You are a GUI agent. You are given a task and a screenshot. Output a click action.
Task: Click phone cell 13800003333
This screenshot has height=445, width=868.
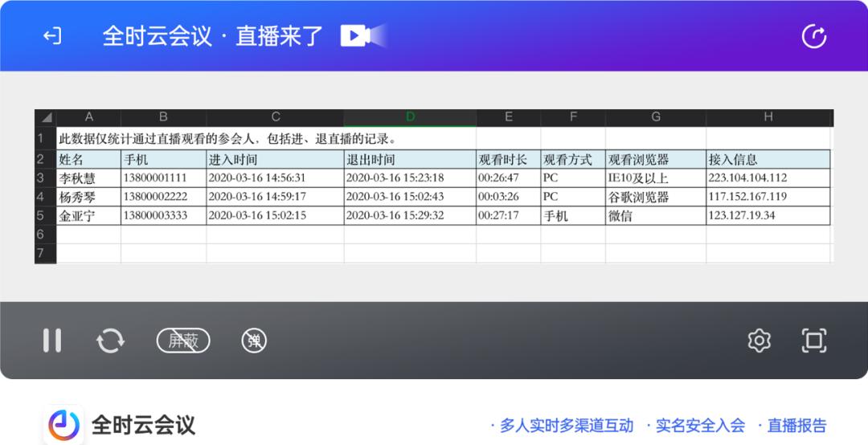point(163,216)
